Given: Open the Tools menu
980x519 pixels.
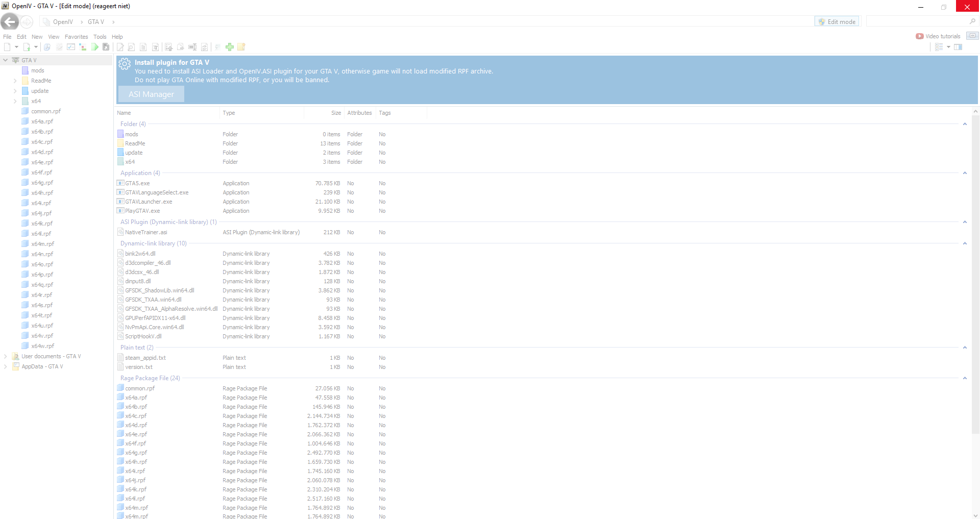Looking at the screenshot, I should pyautogui.click(x=100, y=37).
